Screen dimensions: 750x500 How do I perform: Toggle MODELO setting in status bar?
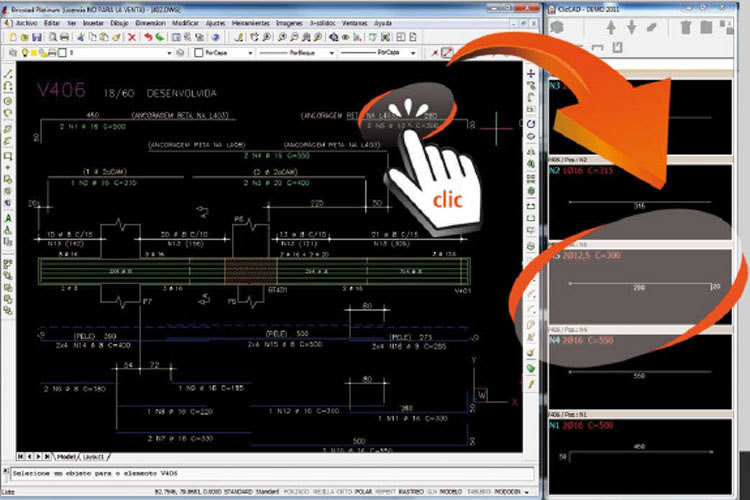coord(451,492)
